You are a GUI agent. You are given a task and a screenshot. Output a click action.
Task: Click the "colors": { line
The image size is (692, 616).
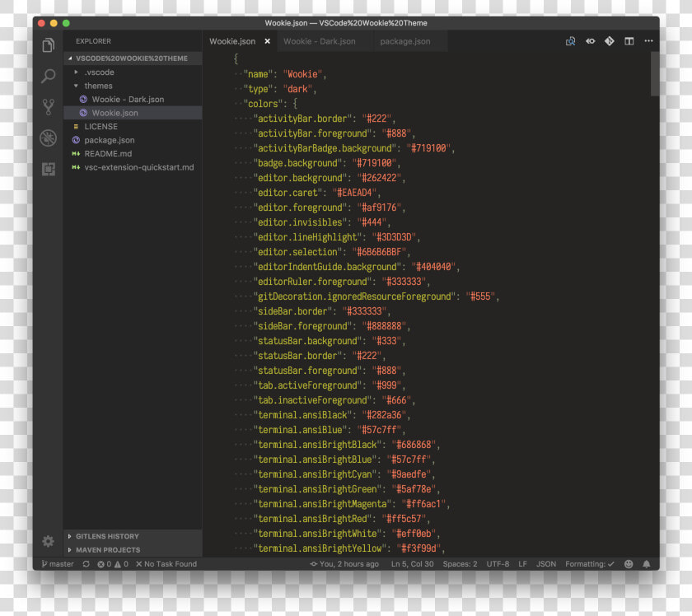click(x=270, y=104)
